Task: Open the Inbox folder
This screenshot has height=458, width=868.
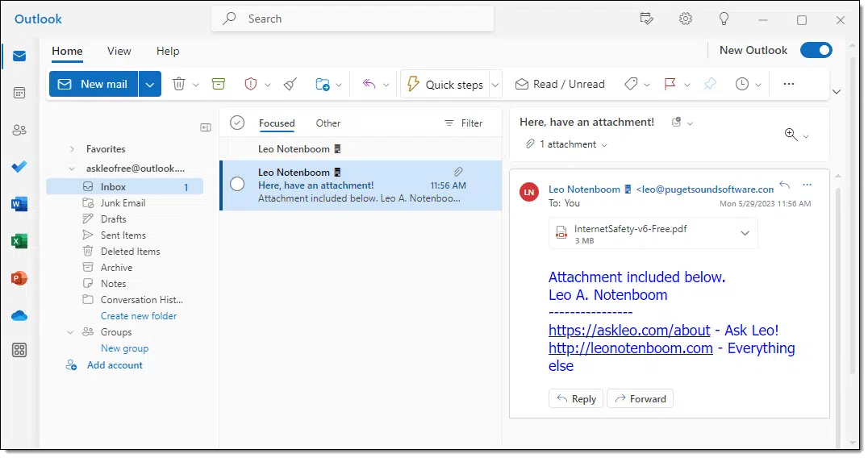Action: tap(124, 187)
